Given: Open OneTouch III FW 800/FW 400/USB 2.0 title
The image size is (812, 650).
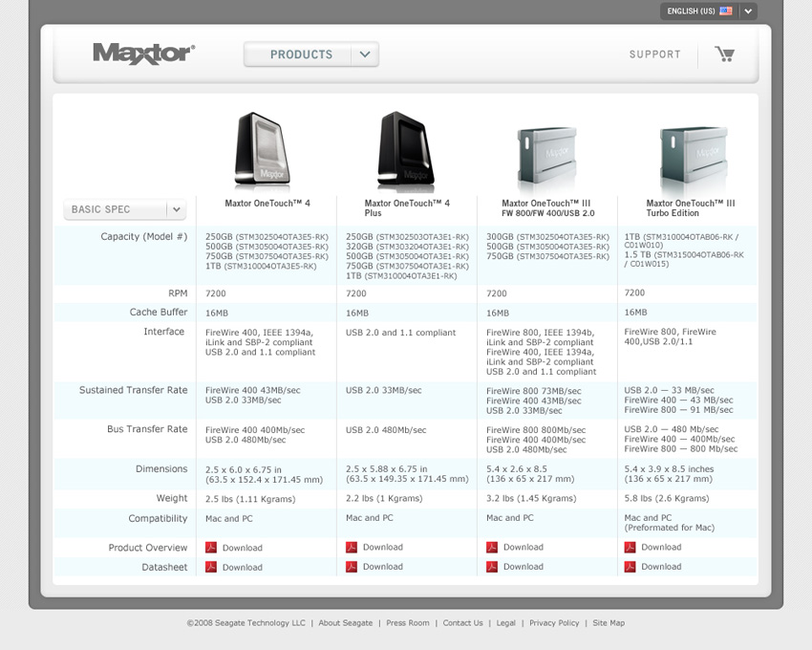Looking at the screenshot, I should pos(547,207).
